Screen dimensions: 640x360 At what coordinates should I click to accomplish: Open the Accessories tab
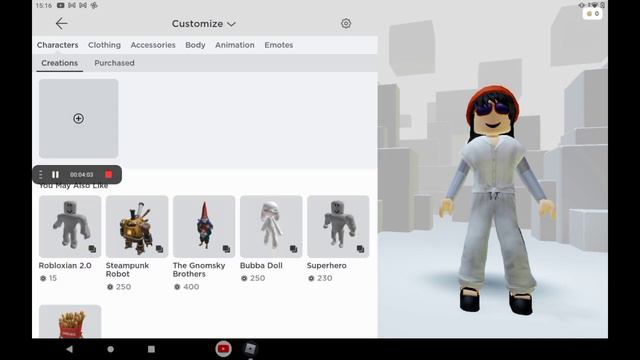pos(153,45)
